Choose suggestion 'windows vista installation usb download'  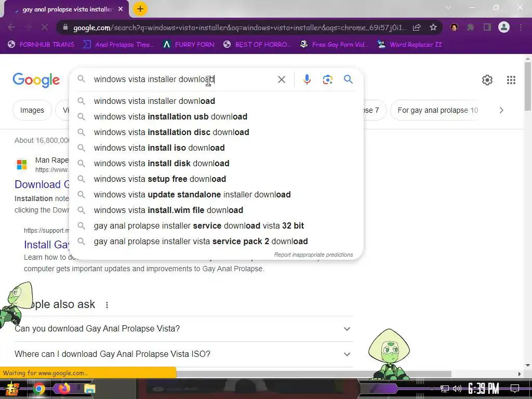pos(216,117)
